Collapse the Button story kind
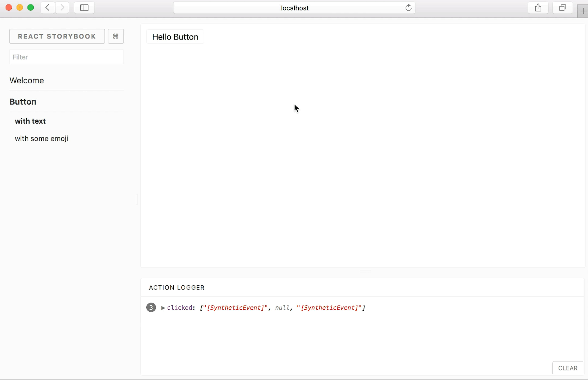The image size is (588, 380). [23, 102]
